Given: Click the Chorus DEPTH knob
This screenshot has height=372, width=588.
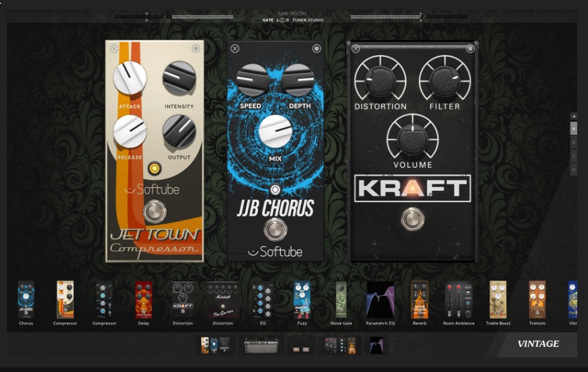Looking at the screenshot, I should 298,80.
